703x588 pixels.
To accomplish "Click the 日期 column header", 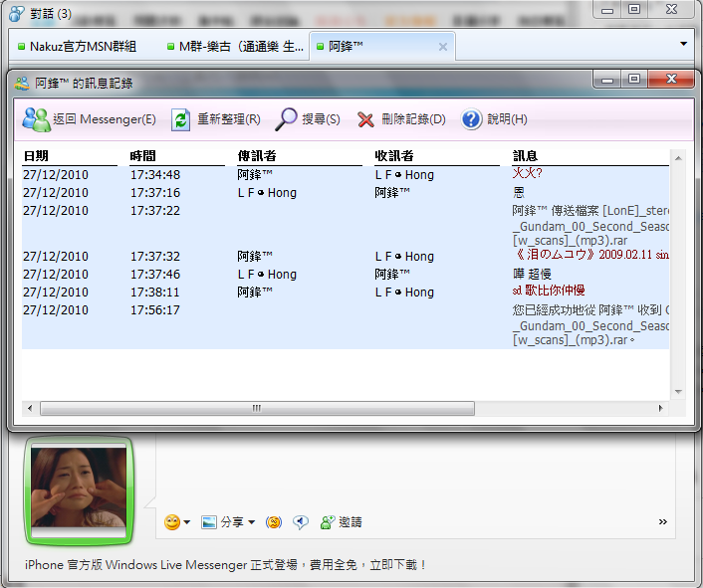I will click(x=36, y=156).
